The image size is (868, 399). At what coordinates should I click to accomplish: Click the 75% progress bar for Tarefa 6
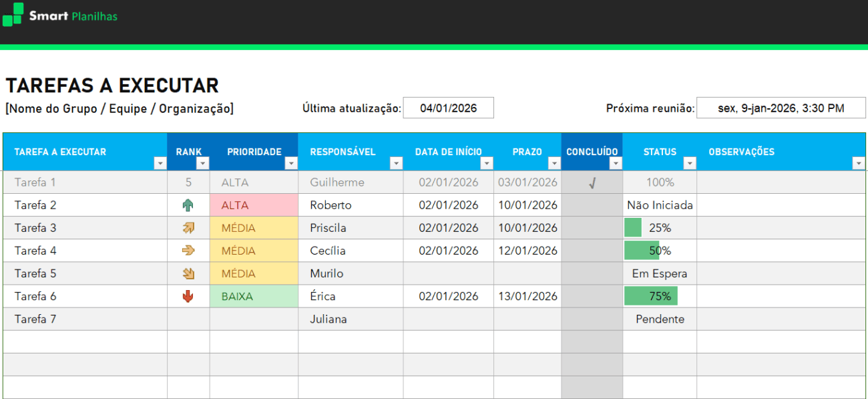[x=651, y=296]
